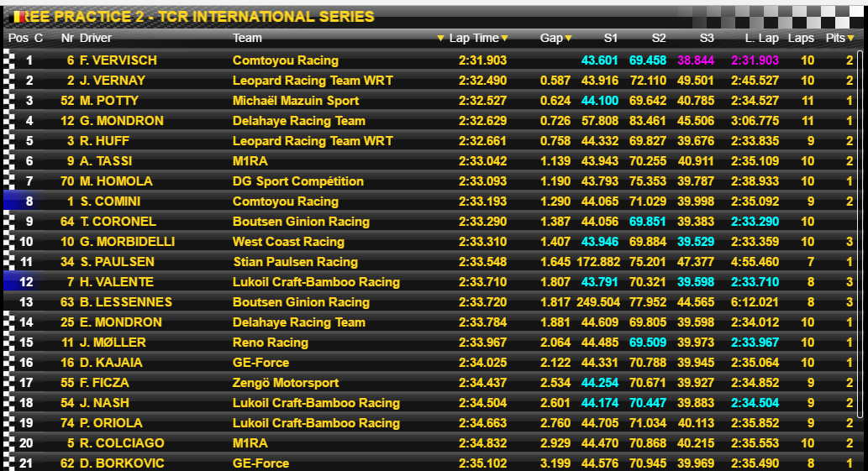Select the Driver column header
Viewport: 868px width, 471px height.
coord(96,38)
